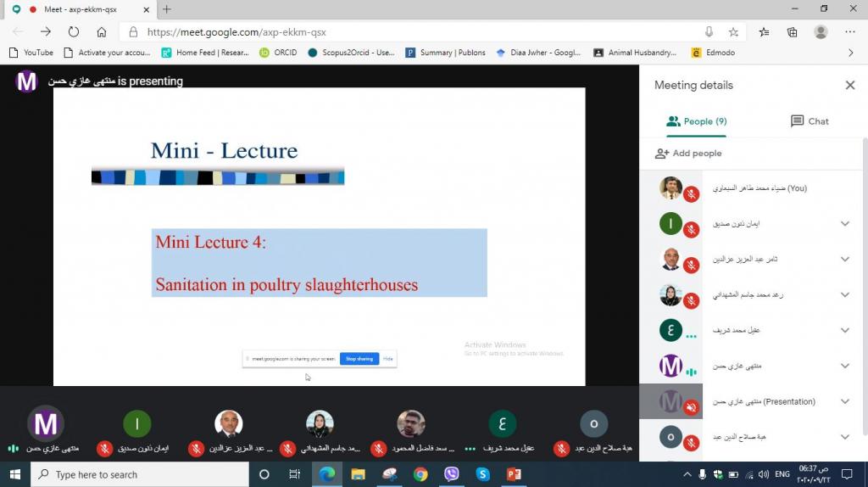Screen dimensions: 868x487
Task: Expand options for the last participant in the list
Action: coord(844,437)
